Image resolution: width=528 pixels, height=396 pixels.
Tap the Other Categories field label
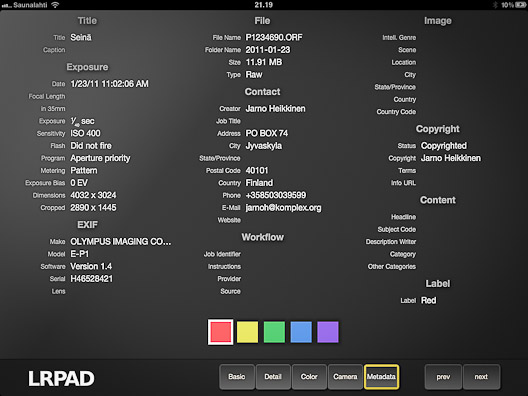[392, 267]
